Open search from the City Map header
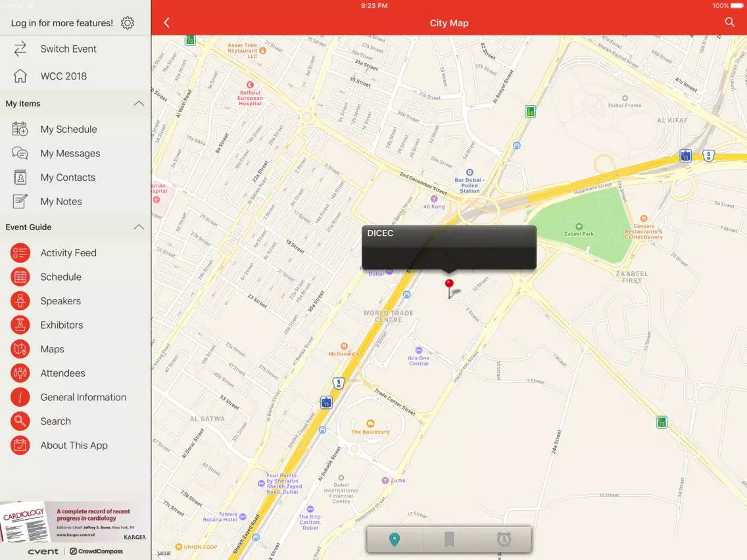This screenshot has width=747, height=560. [729, 22]
